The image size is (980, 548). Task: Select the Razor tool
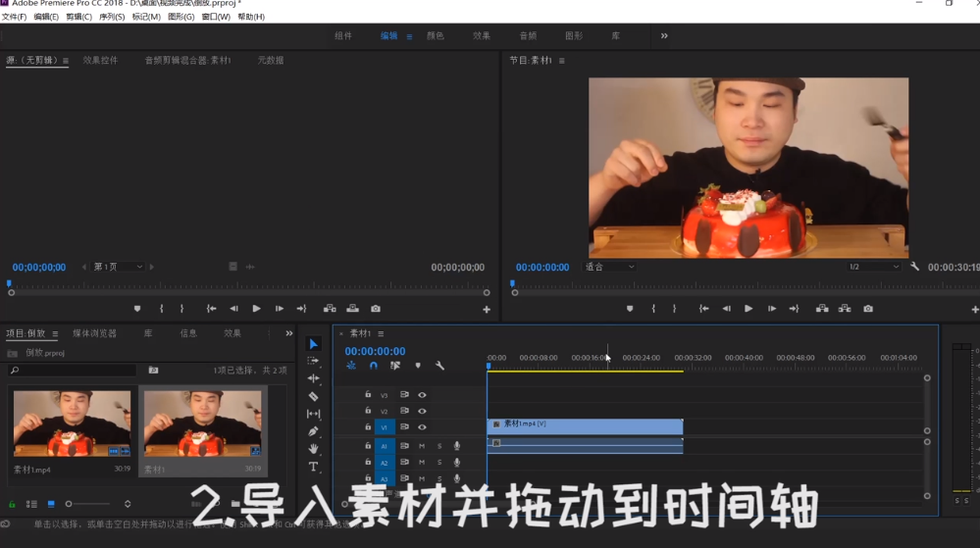coord(313,396)
